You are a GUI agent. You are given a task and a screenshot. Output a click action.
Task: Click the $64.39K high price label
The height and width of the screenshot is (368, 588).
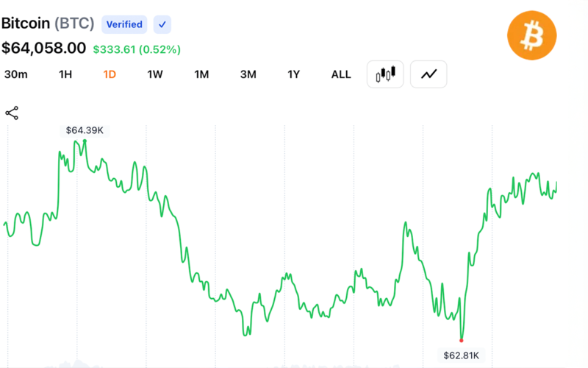tap(85, 130)
